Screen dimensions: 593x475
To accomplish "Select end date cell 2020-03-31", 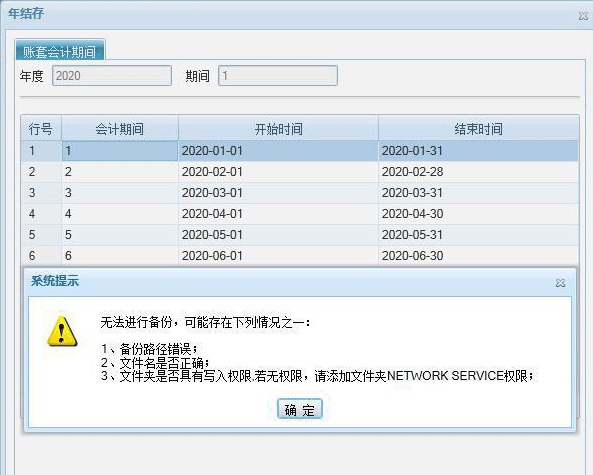I will [x=478, y=193].
